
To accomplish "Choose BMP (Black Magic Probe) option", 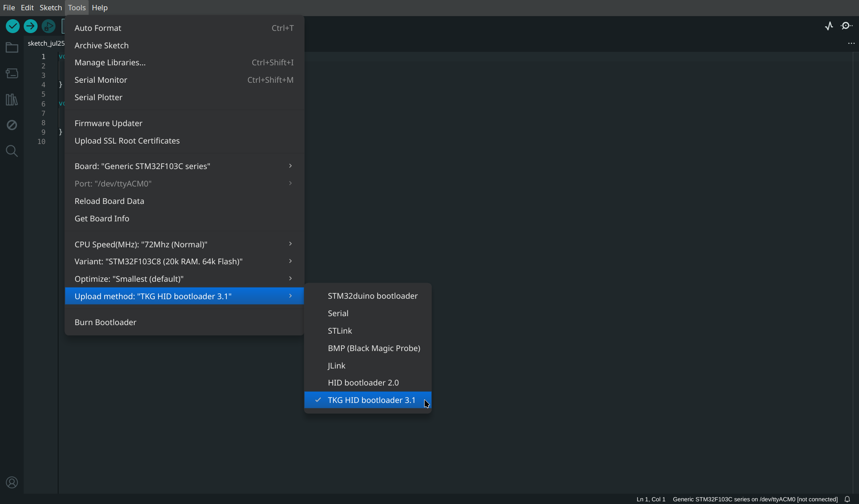I will point(368,348).
